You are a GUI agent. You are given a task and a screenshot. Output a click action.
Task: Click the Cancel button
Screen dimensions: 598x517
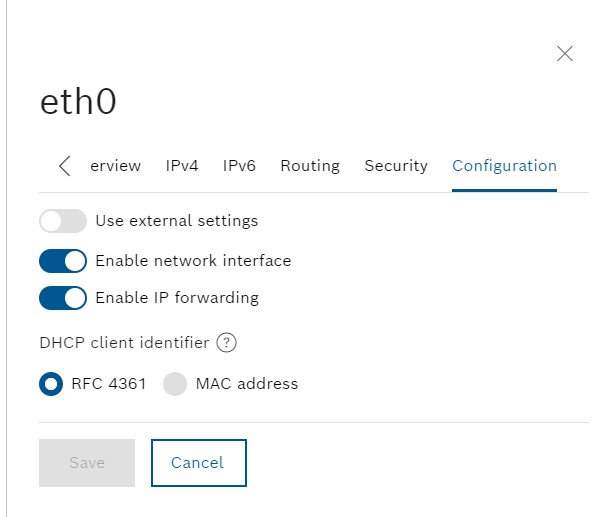click(199, 463)
